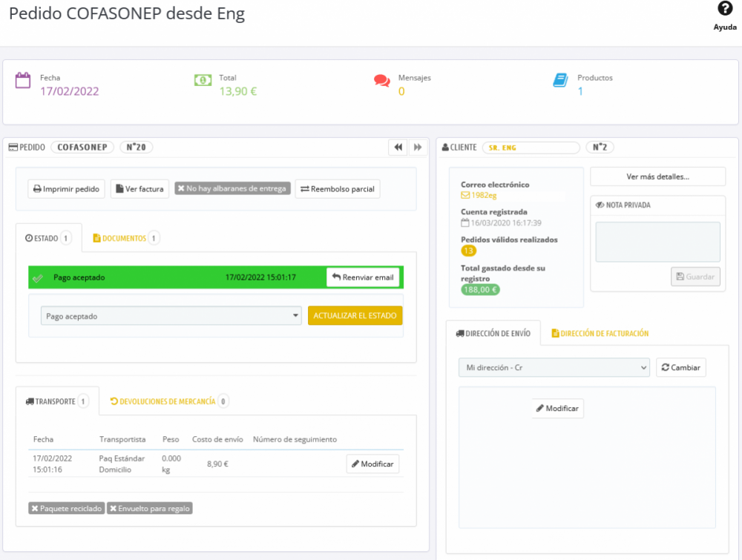Toggle the Envuelto para regalo badge

pyautogui.click(x=149, y=509)
